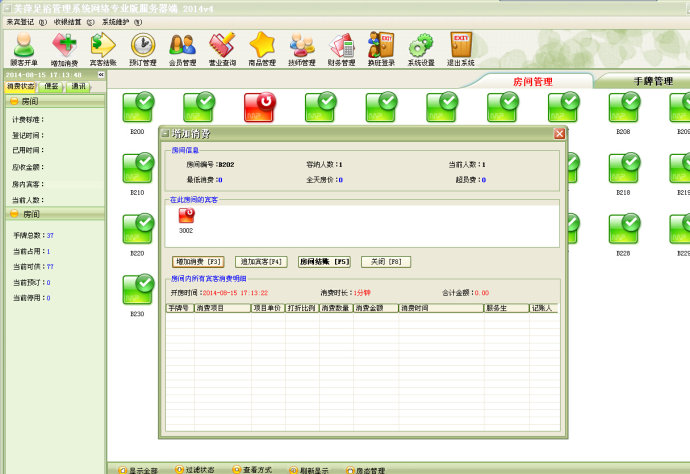
Task: Select the red occupied room icon
Action: click(x=260, y=107)
